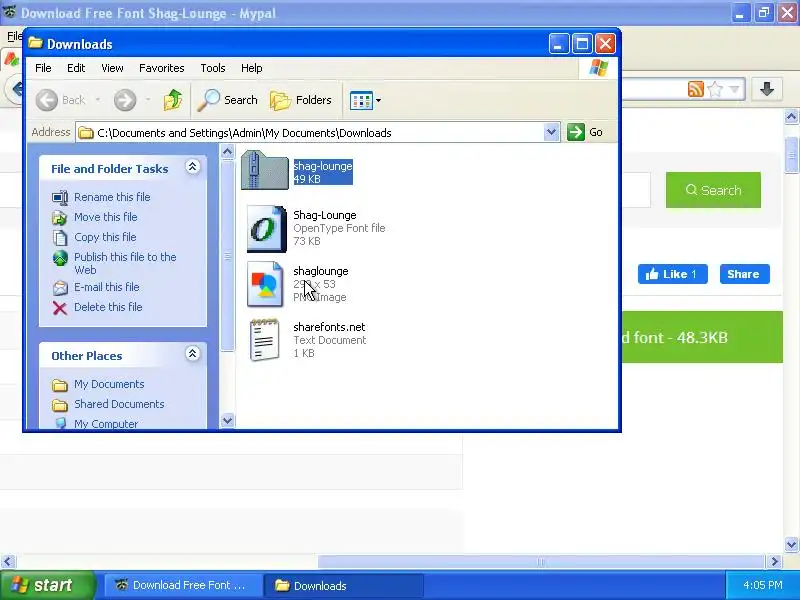Viewport: 800px width, 600px height.
Task: Click the Facebook Like button in Mypal
Action: [x=672, y=274]
